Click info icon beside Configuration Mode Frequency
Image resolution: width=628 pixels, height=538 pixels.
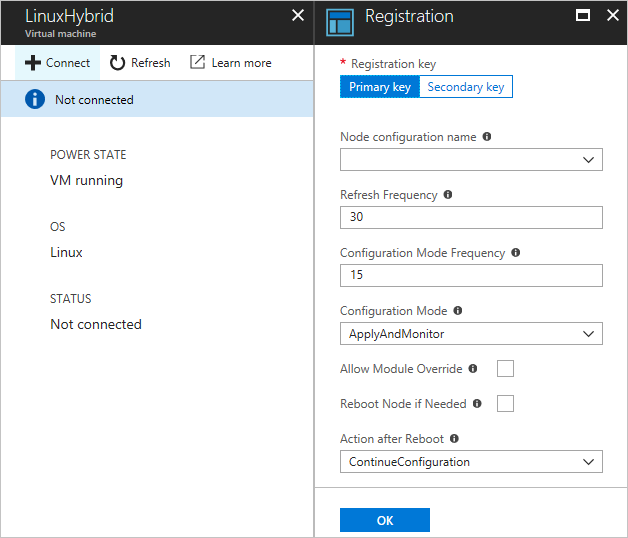coord(516,253)
